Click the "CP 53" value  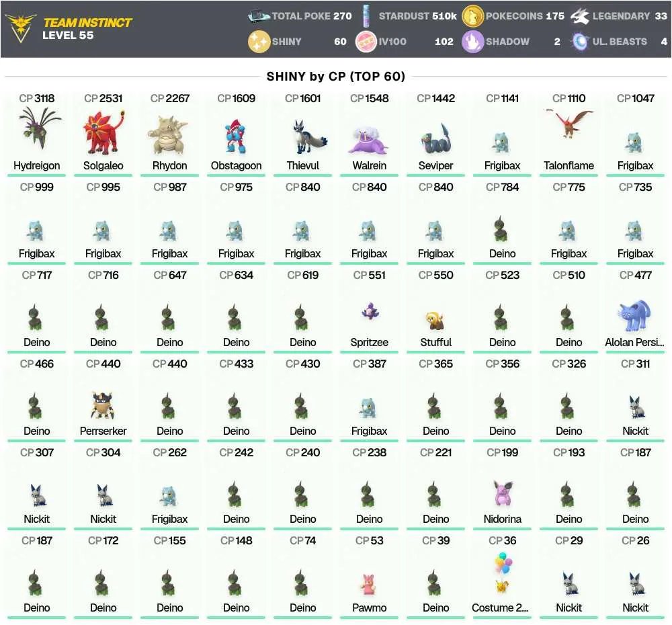[x=370, y=540]
